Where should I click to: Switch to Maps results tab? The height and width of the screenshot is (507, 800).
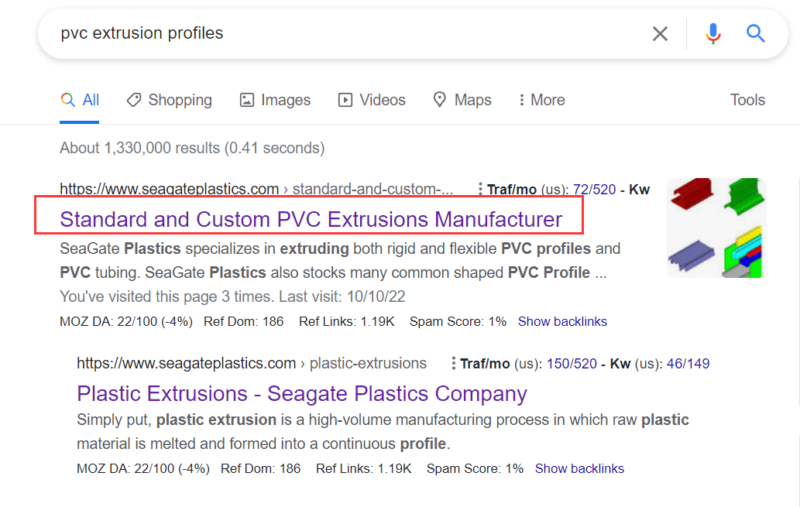point(462,100)
